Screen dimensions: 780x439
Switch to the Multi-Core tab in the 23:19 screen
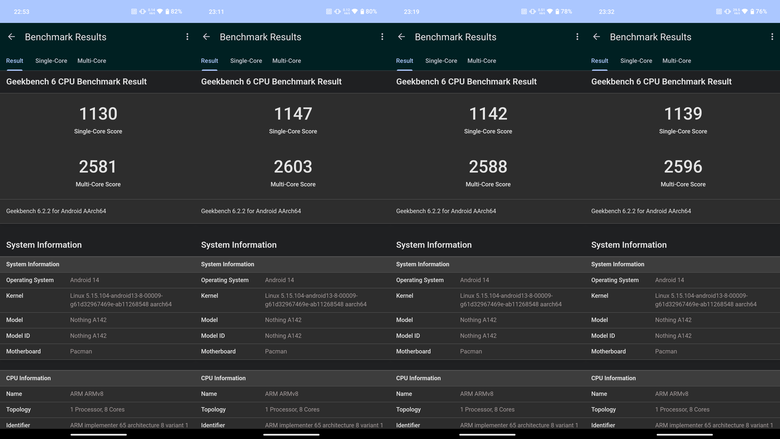(x=482, y=61)
